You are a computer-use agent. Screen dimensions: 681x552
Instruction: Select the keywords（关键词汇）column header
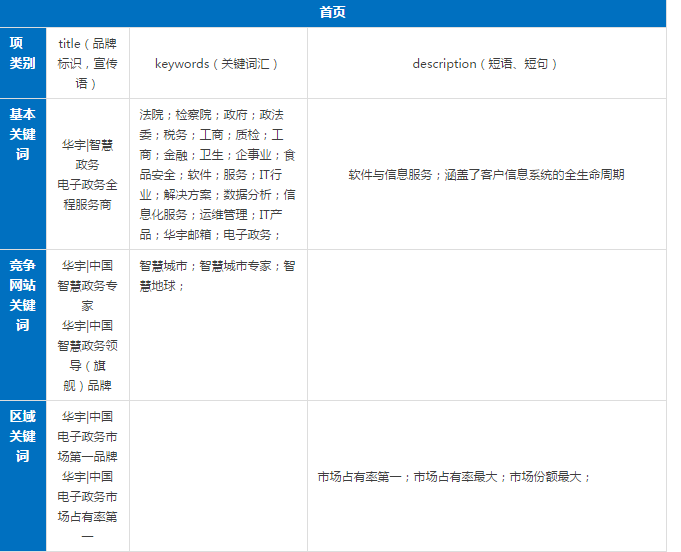pyautogui.click(x=217, y=63)
